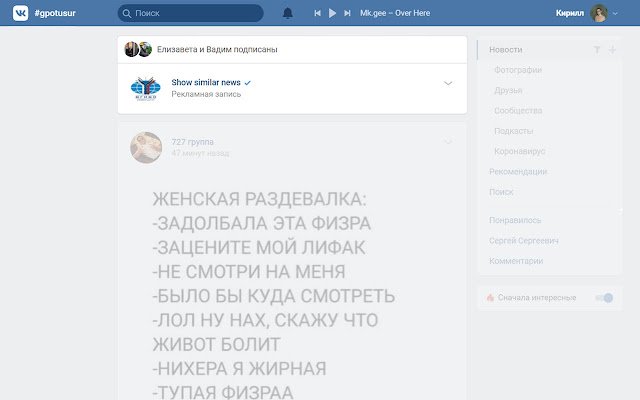Image resolution: width=640 pixels, height=400 pixels.
Task: Play the Mk.gee track
Action: point(332,13)
